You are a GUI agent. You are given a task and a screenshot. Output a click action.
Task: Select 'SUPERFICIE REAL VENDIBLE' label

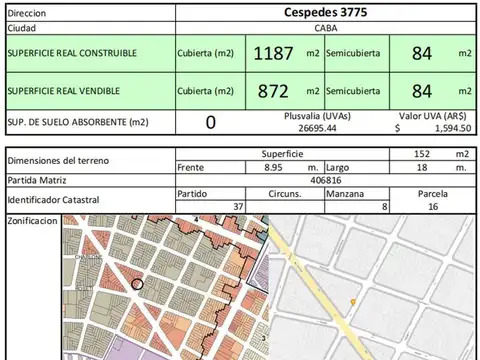coord(63,91)
